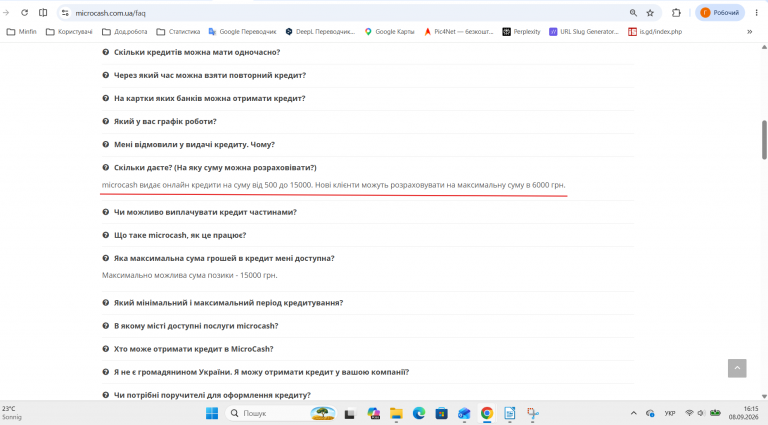Switch to Google Chrome in the taskbar
This screenshot has height=425, width=768.
[486, 414]
